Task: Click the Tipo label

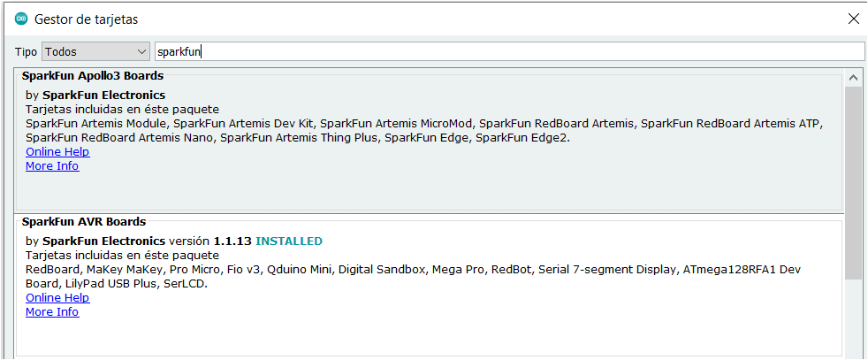Action: (x=26, y=52)
